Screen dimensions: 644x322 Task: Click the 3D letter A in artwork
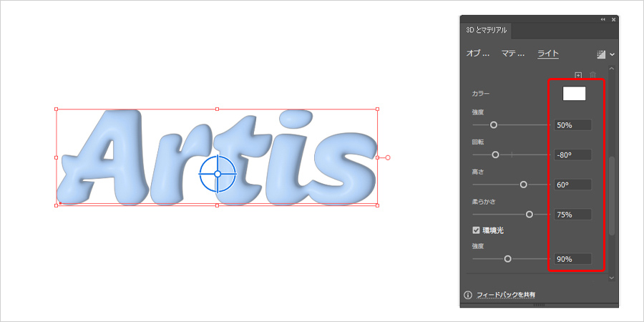click(103, 157)
